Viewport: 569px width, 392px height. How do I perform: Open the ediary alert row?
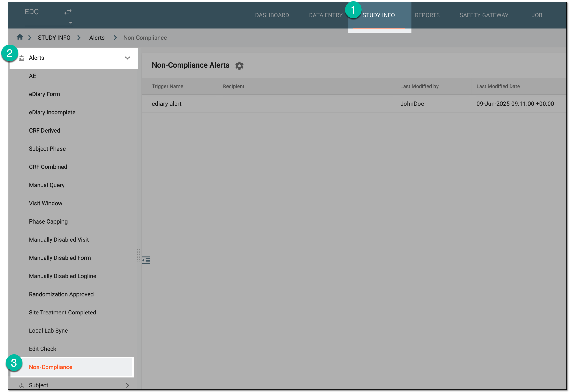[354, 104]
